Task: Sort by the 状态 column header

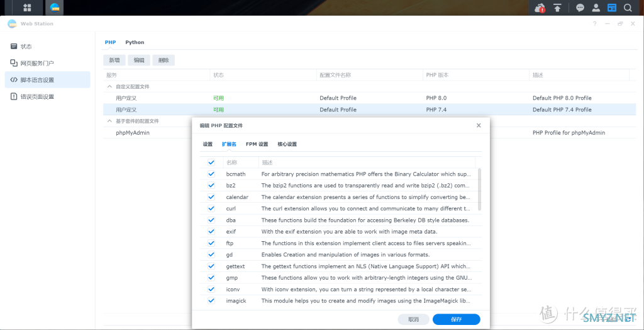Action: pos(263,76)
